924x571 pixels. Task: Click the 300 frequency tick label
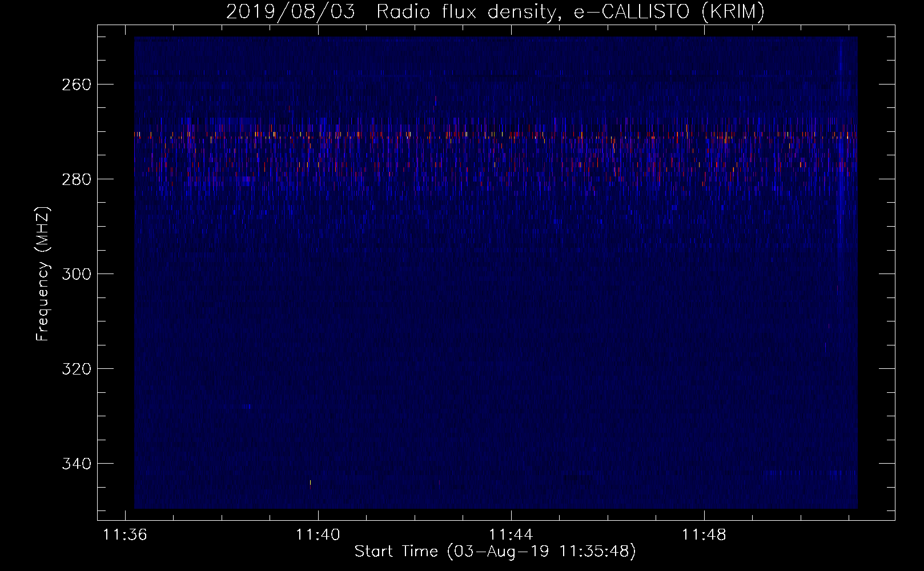(x=75, y=274)
